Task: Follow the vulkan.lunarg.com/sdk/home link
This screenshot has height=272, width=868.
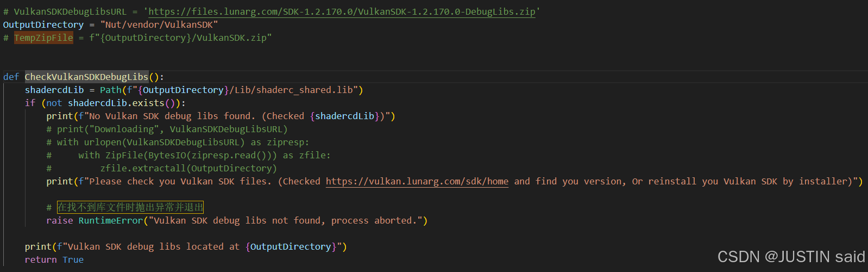Action: coord(417,181)
